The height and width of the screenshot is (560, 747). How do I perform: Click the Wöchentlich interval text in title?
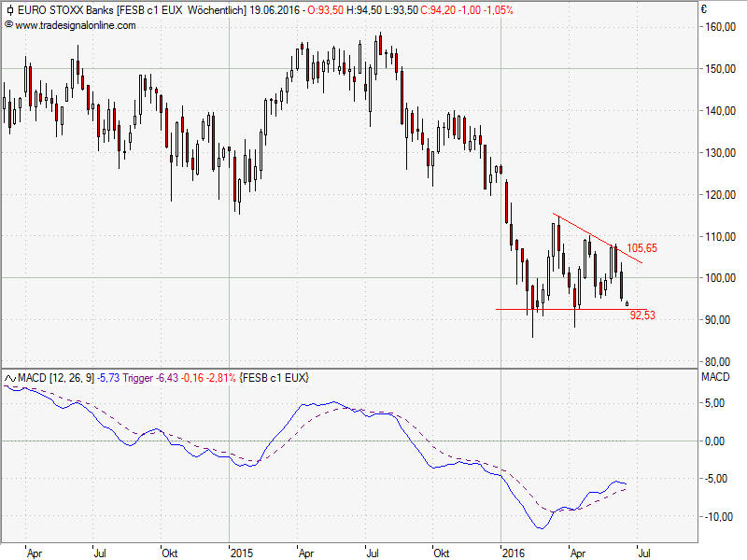[x=217, y=10]
